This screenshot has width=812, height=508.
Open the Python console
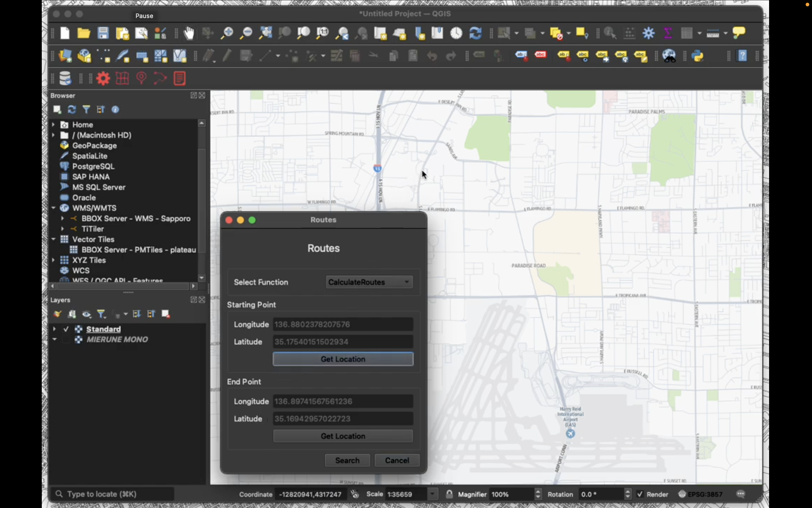(698, 56)
